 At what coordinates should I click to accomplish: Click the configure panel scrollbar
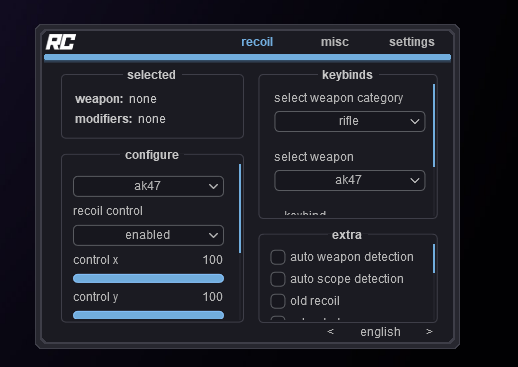point(240,208)
